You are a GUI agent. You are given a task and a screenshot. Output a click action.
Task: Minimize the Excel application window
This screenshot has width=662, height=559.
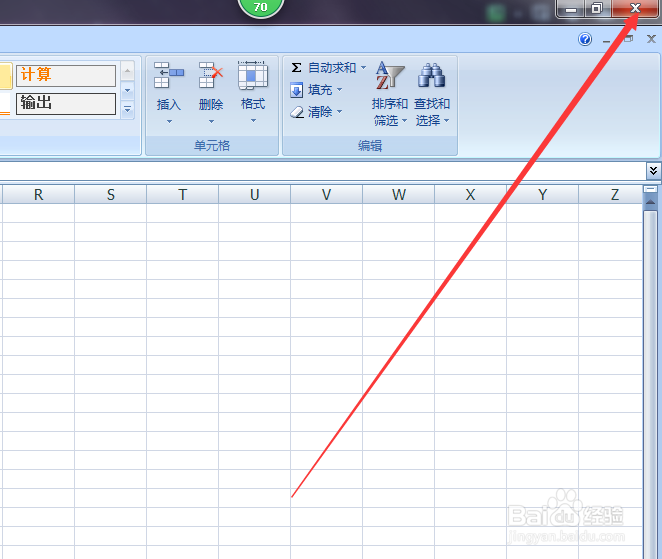[571, 8]
